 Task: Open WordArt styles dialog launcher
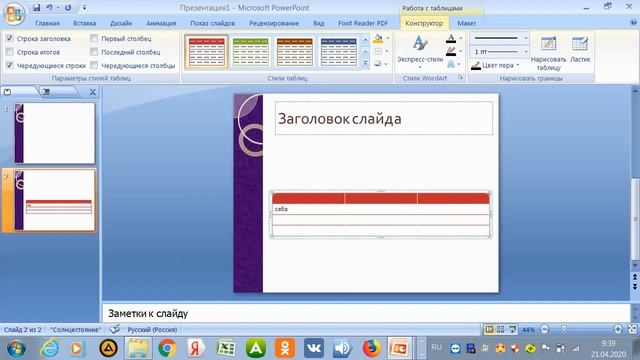[460, 78]
